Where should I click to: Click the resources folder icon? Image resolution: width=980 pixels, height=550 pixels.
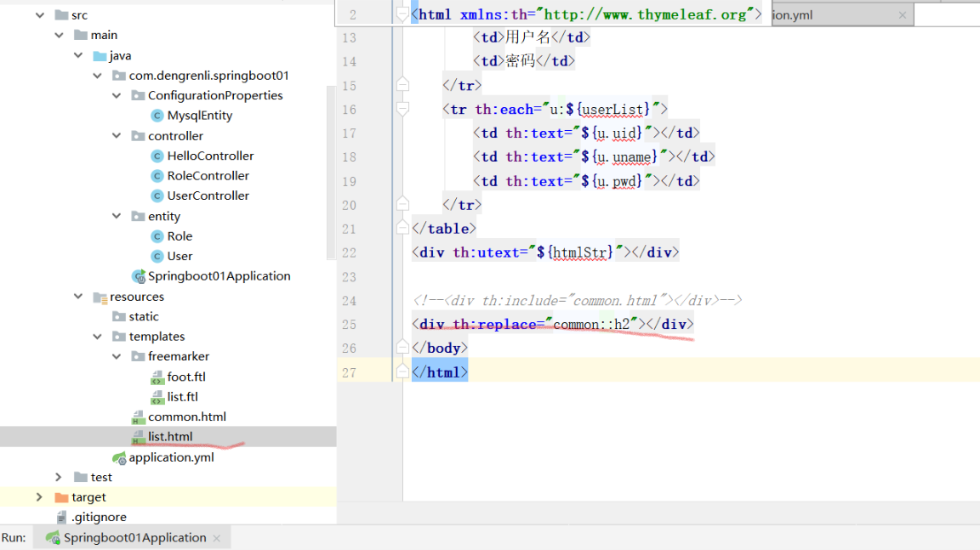pyautogui.click(x=100, y=298)
